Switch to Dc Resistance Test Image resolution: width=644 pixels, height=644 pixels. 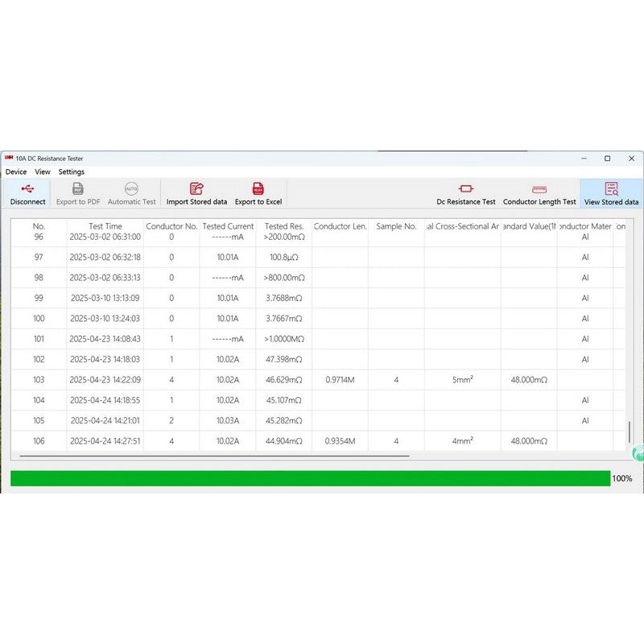click(465, 193)
